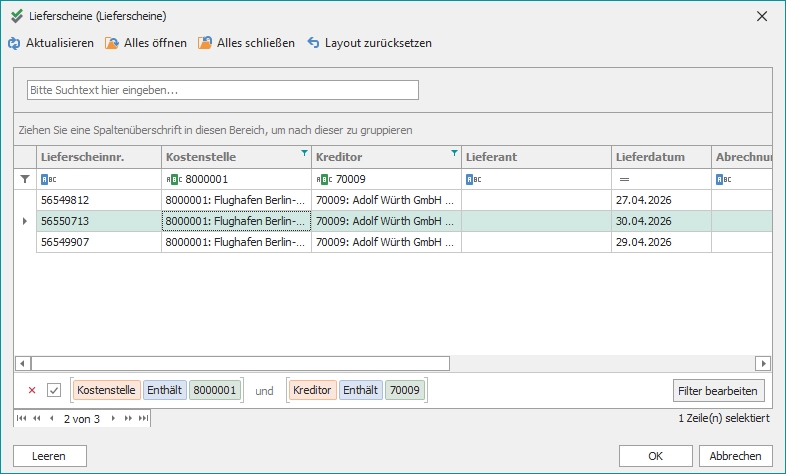Click the Lieferant column header
Viewport: 786px width, 474px height.
point(536,157)
